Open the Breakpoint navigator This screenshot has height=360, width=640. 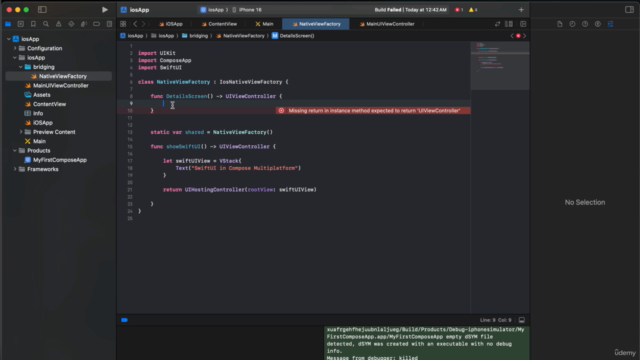pyautogui.click(x=96, y=24)
